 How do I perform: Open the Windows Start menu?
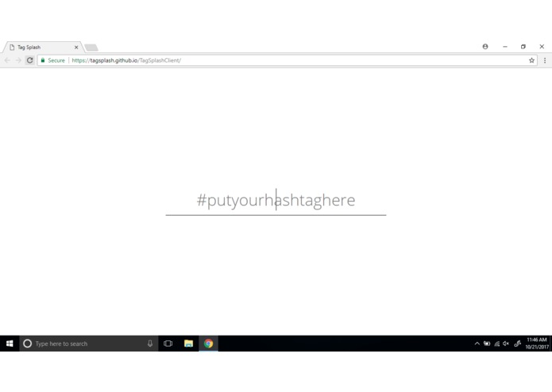click(10, 344)
